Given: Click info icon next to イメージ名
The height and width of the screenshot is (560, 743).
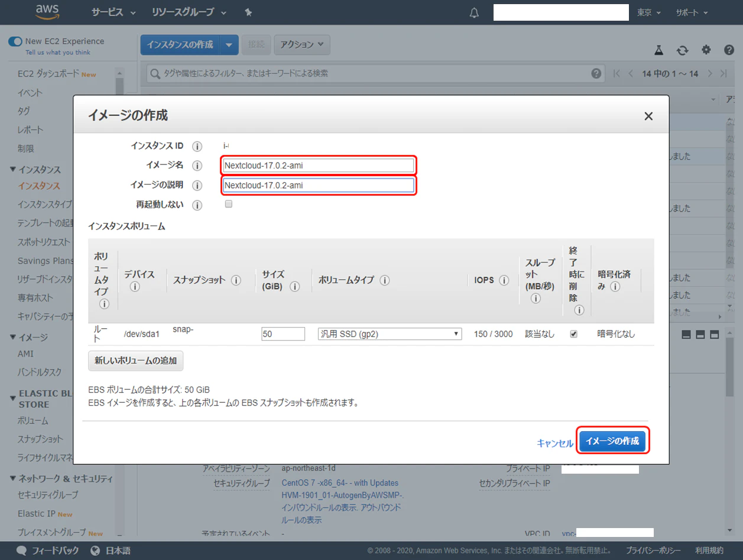Looking at the screenshot, I should (x=197, y=166).
